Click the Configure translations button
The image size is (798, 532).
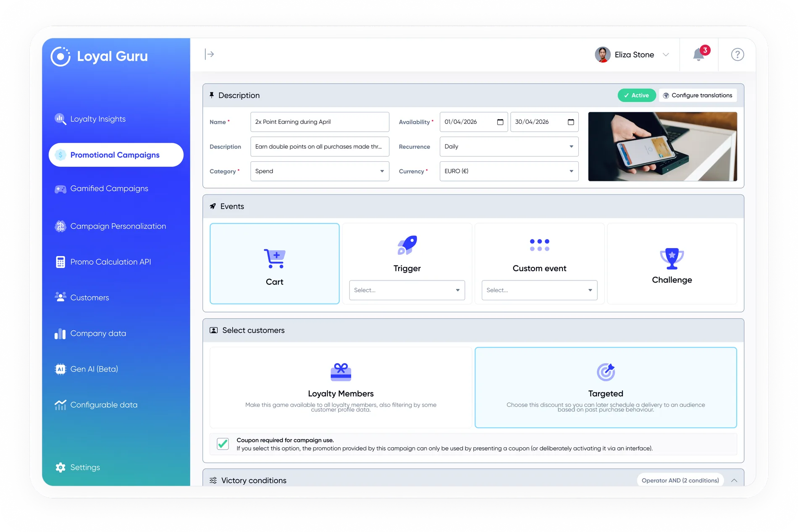click(698, 95)
